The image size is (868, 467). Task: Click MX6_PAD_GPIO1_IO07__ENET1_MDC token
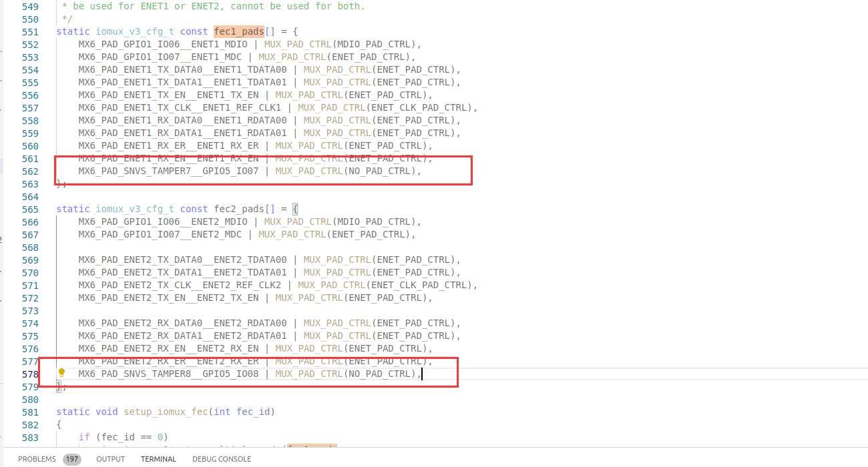[160, 57]
